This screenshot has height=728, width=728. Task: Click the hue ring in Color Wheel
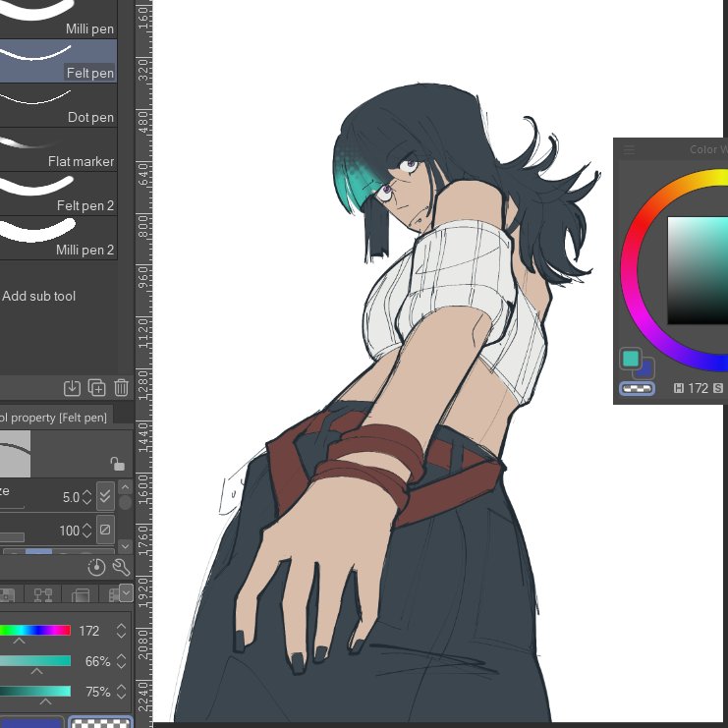coord(630,269)
